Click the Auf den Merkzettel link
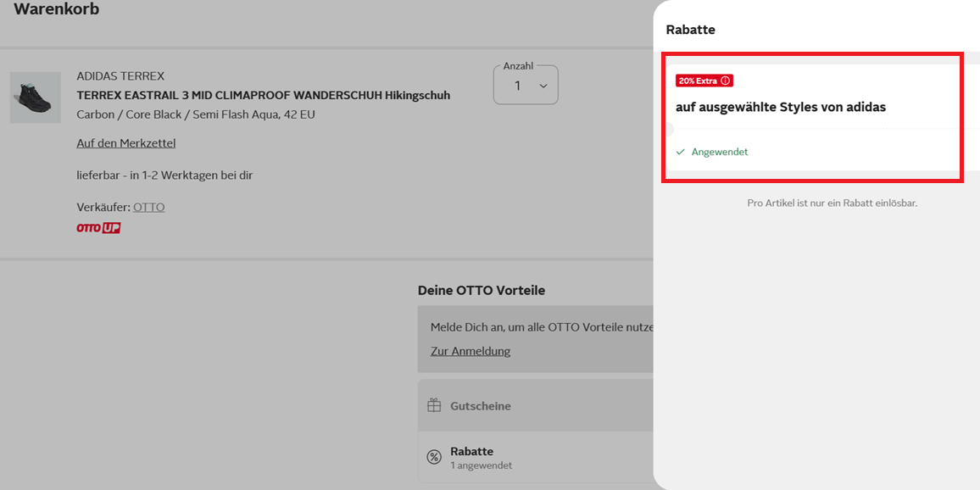This screenshot has width=980, height=490. (125, 143)
